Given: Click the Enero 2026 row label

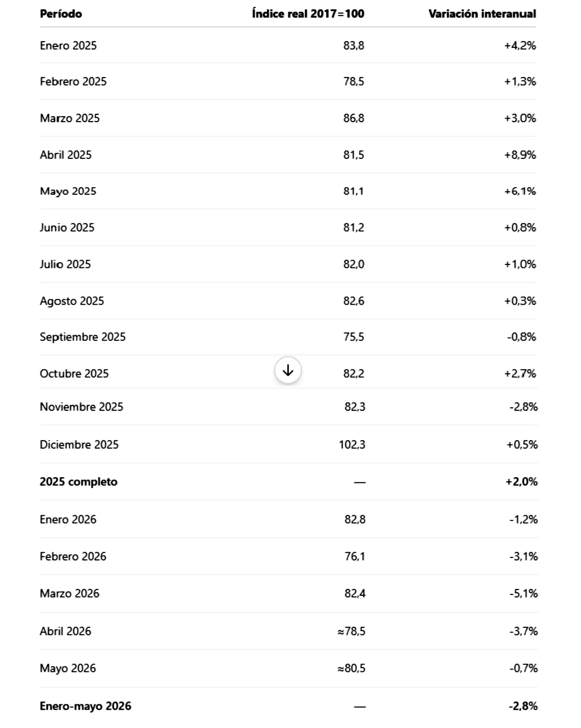Looking at the screenshot, I should click(x=68, y=520).
